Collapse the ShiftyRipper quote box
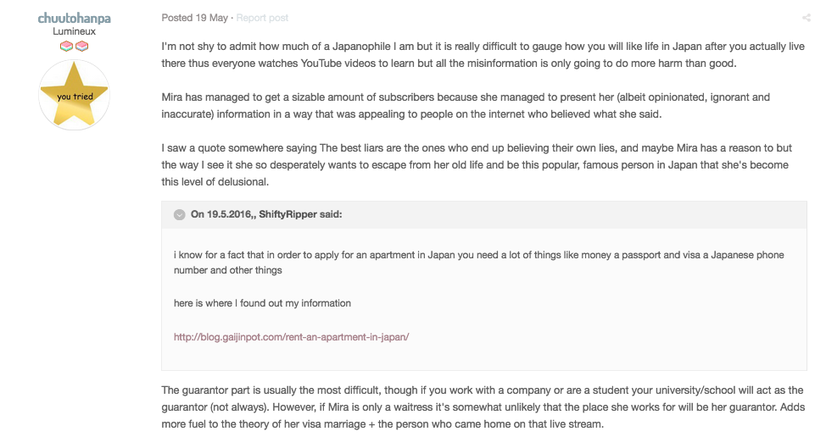This screenshot has width=815, height=448. pos(179,214)
